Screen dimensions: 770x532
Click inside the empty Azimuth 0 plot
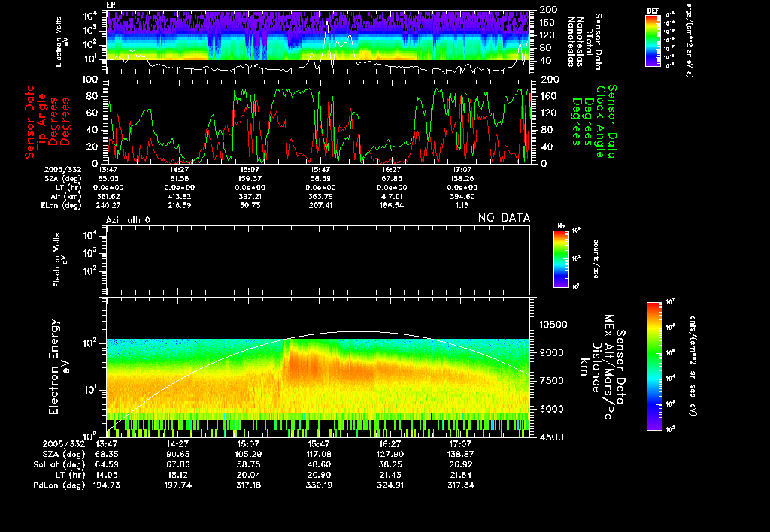click(318, 259)
